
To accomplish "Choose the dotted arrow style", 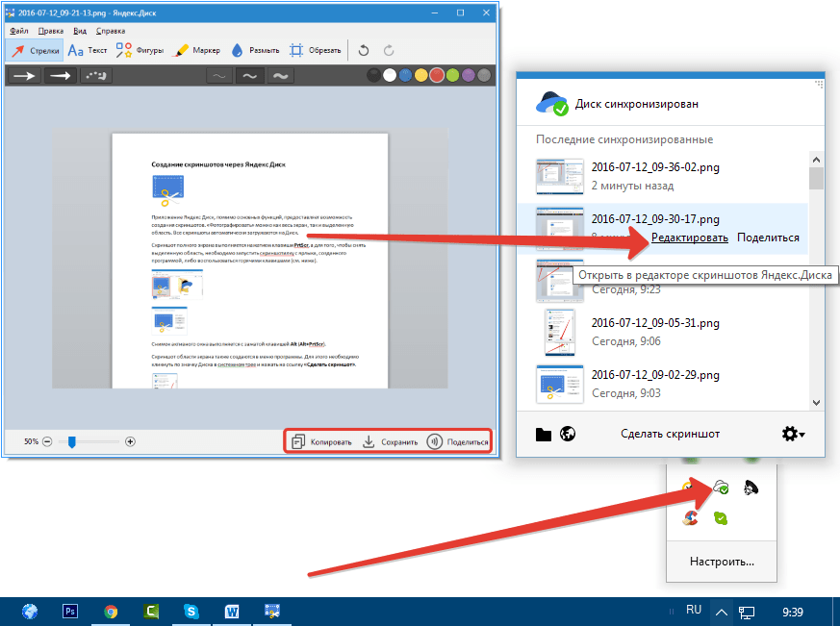I will pos(97,76).
